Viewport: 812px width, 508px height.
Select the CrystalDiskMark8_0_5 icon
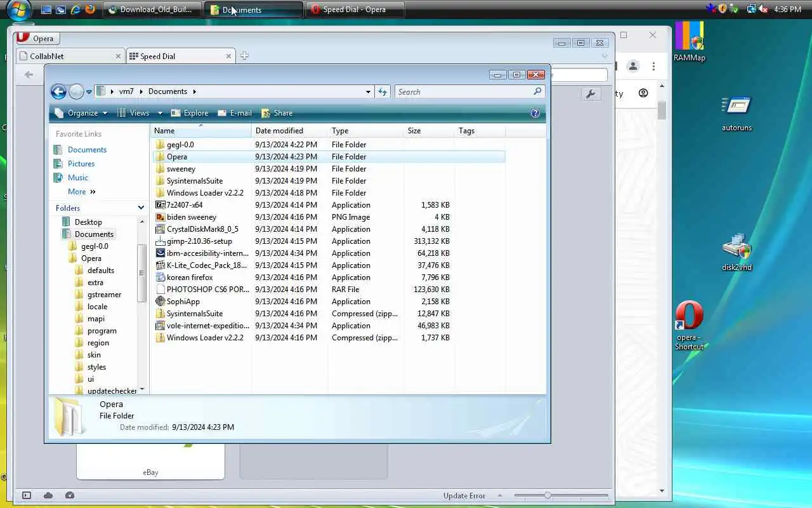[x=160, y=229]
